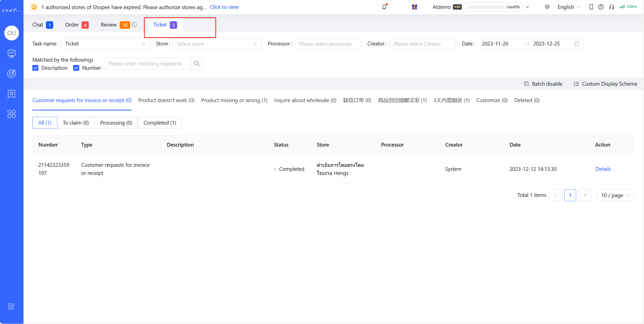Click the Review info circle icon
The width and height of the screenshot is (644, 324).
(135, 25)
